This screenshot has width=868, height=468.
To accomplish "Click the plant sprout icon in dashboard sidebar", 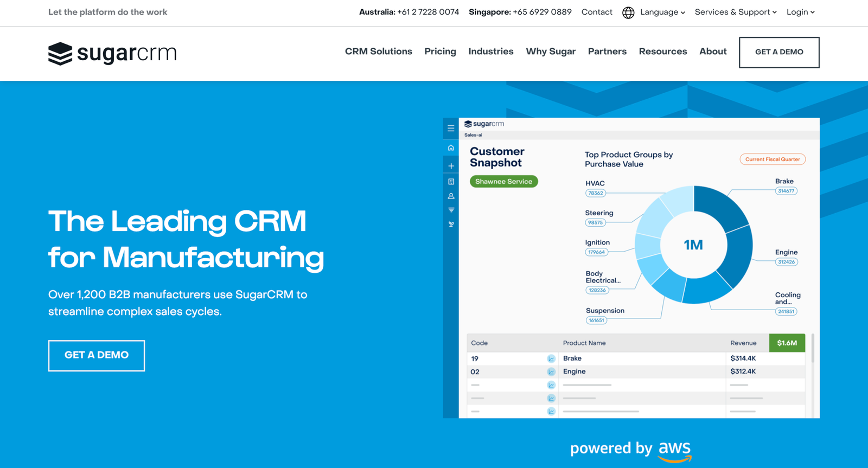I will [x=451, y=224].
